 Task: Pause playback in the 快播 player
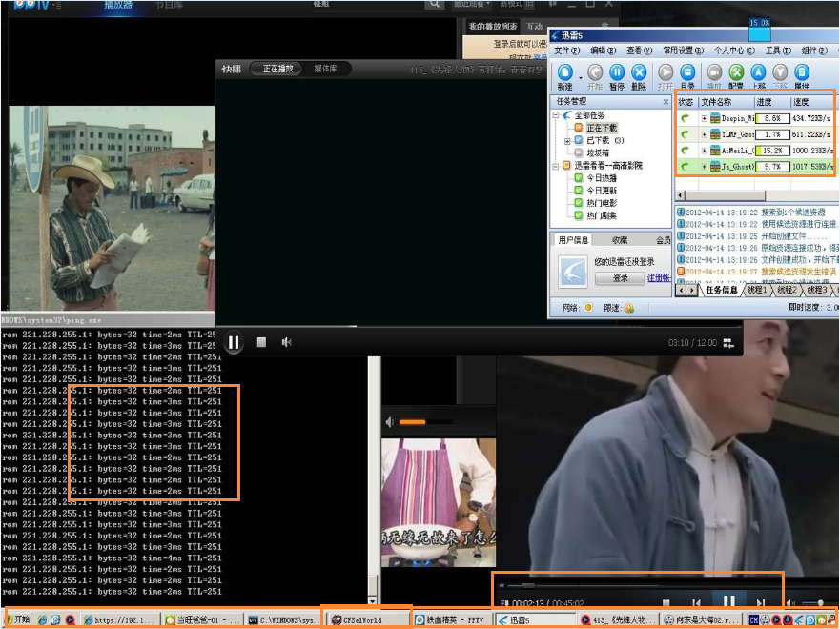click(234, 342)
